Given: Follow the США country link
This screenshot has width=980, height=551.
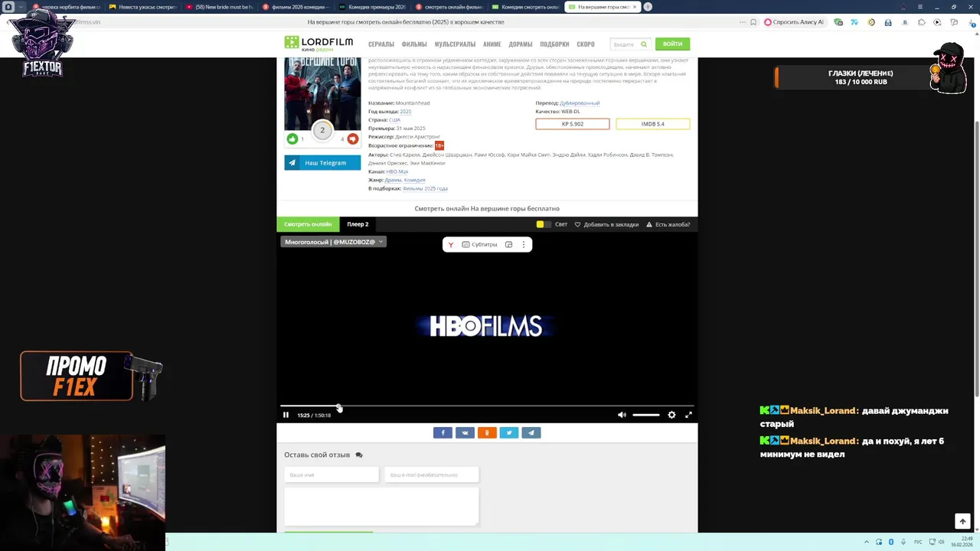Looking at the screenshot, I should (x=394, y=120).
